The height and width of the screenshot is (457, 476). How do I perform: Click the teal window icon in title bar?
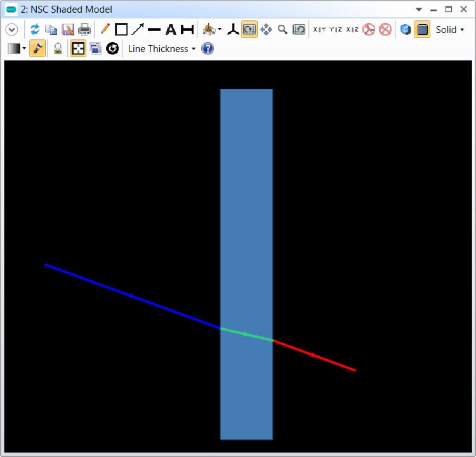[11, 10]
